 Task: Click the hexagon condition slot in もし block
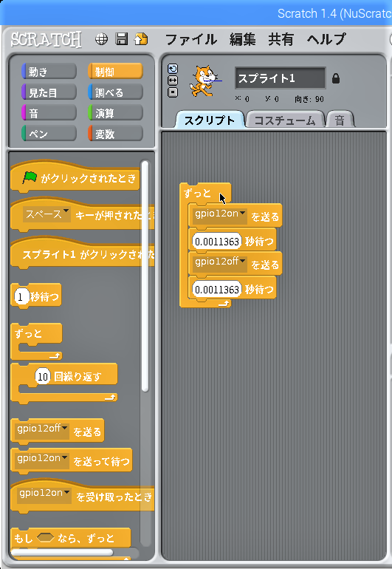45,537
